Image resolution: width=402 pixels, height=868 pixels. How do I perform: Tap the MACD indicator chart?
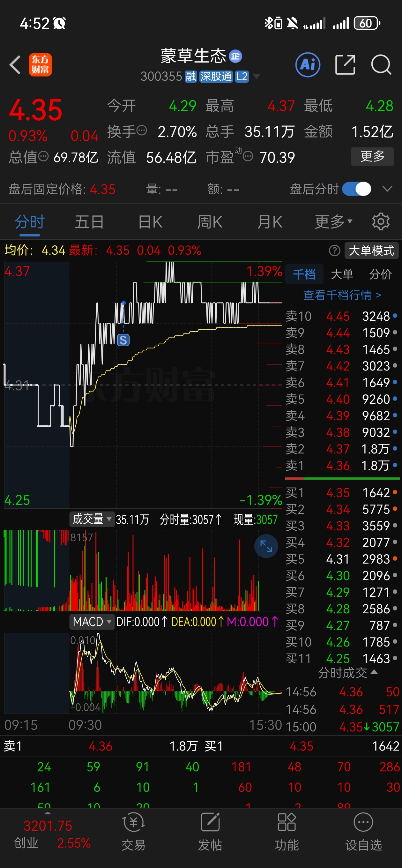143,673
